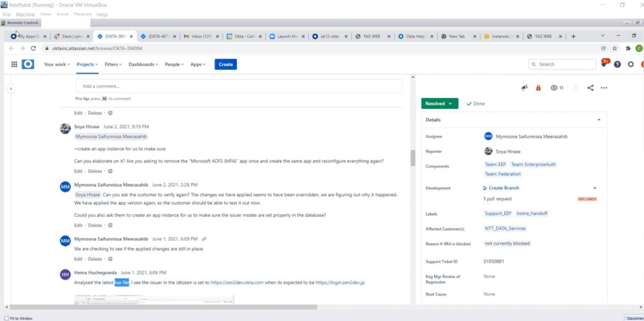Screen dimensions: 644x321
Task: Switch to the Okta Help tab
Action: pos(415,36)
